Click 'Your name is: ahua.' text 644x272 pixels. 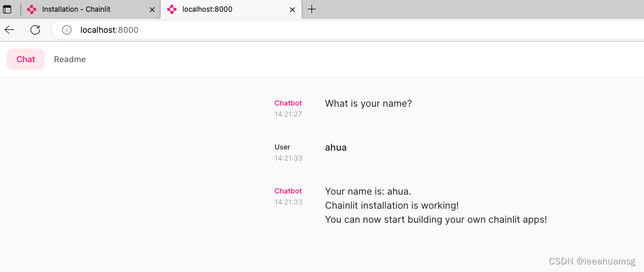[368, 191]
